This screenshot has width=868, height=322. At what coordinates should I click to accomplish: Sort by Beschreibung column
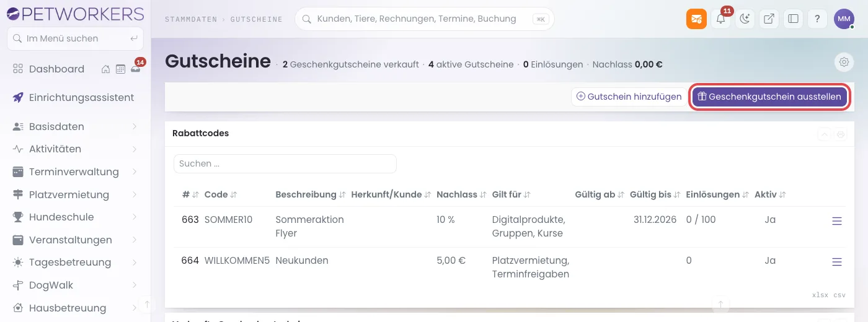[x=311, y=194]
